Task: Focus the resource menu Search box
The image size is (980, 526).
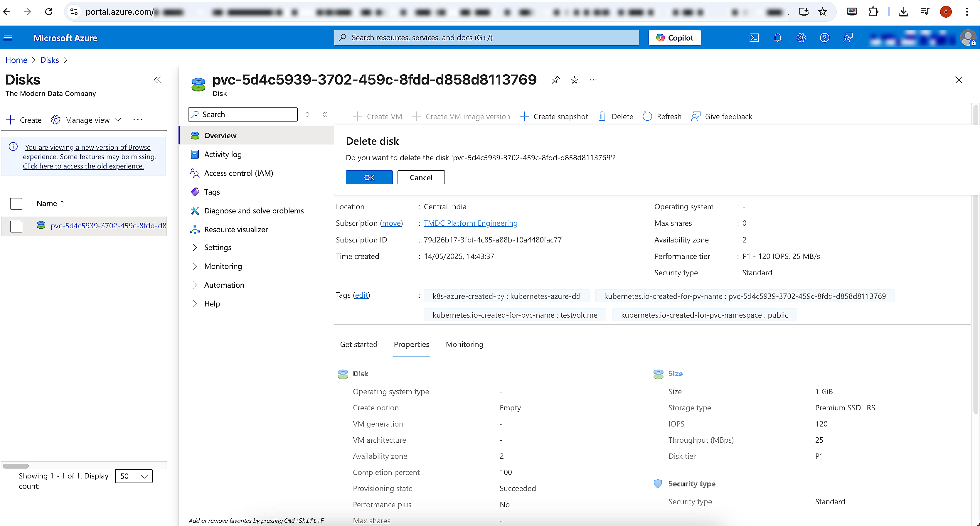Action: click(x=243, y=114)
